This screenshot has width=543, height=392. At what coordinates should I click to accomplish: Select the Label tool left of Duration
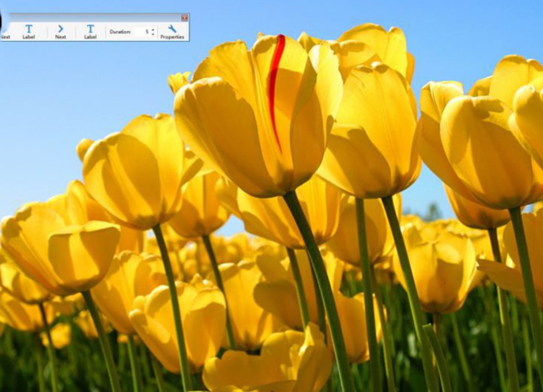90,31
